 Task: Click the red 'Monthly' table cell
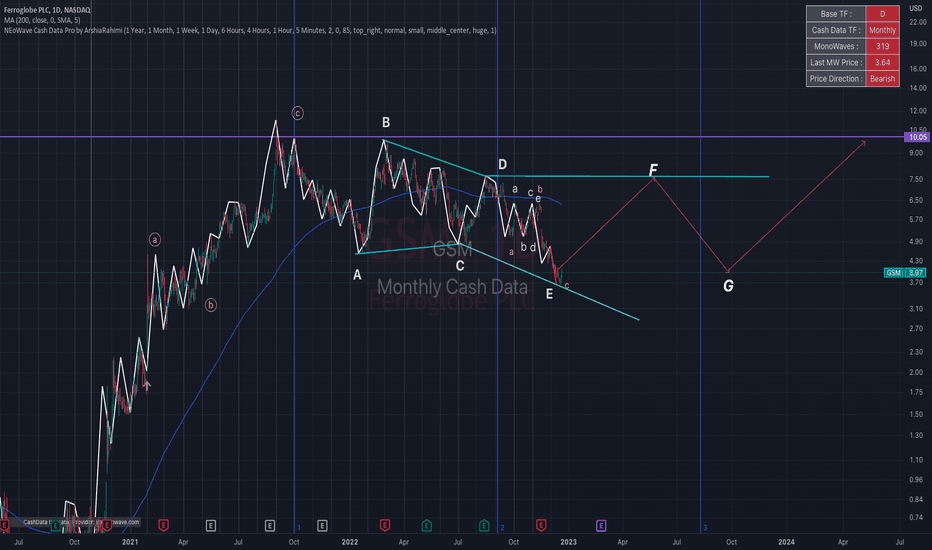(x=882, y=30)
